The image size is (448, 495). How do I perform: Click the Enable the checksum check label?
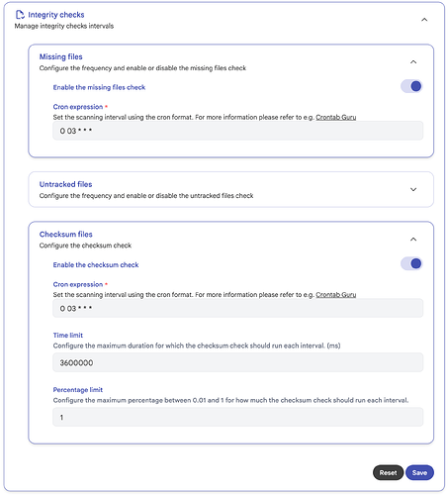point(96,265)
